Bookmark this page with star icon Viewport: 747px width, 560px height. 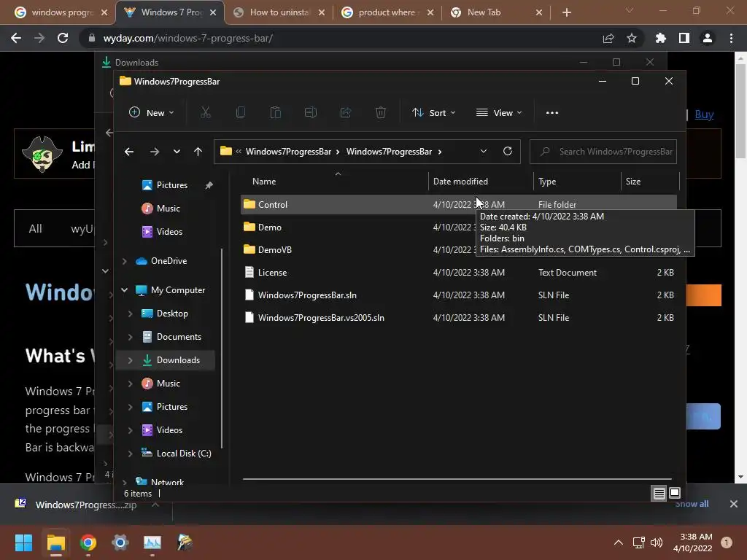tap(632, 38)
